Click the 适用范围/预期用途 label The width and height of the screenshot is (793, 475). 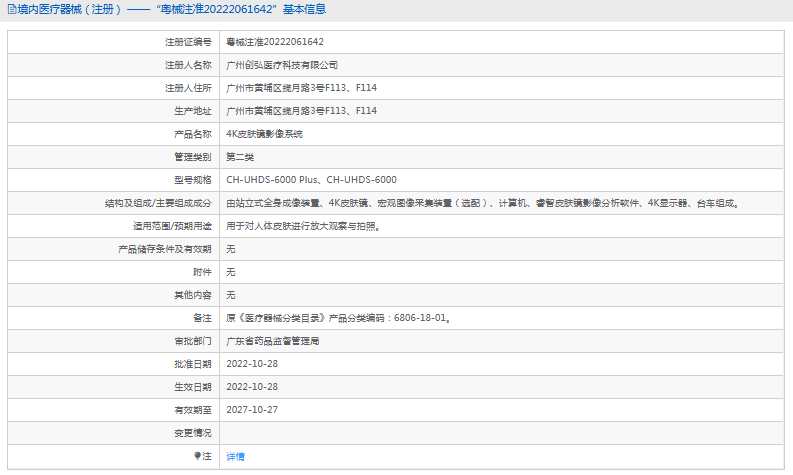[172, 226]
